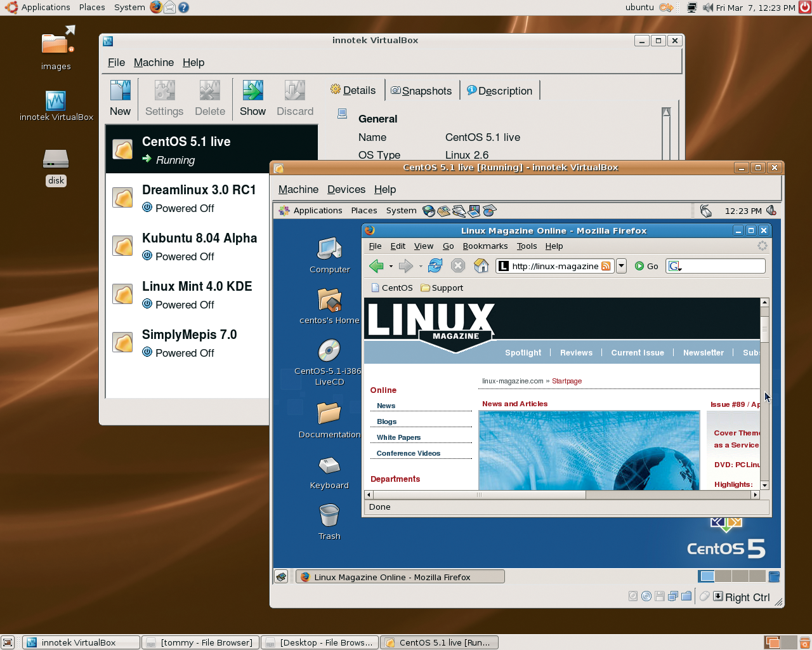This screenshot has width=812, height=650.
Task: Click the CD/DVD status icon in VM status bar
Action: (646, 596)
